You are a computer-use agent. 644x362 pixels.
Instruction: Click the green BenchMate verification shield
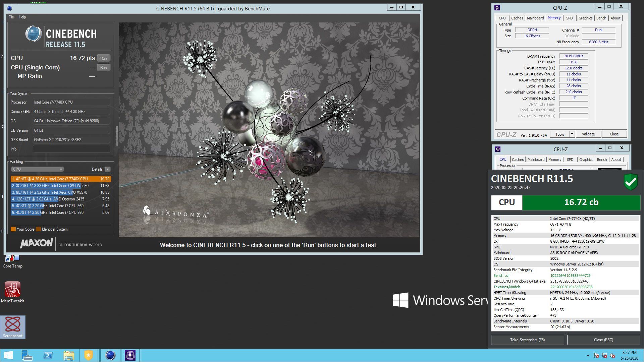point(631,182)
